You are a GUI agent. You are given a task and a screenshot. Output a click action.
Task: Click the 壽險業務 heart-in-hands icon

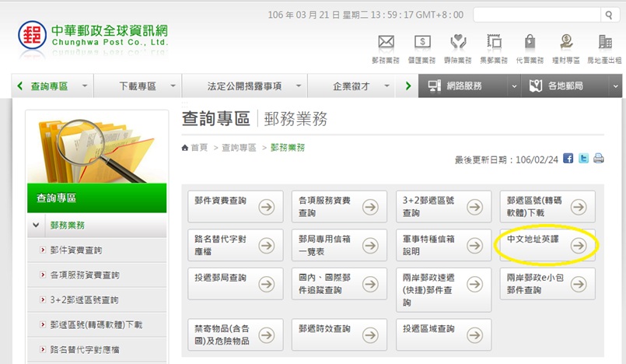[458, 43]
